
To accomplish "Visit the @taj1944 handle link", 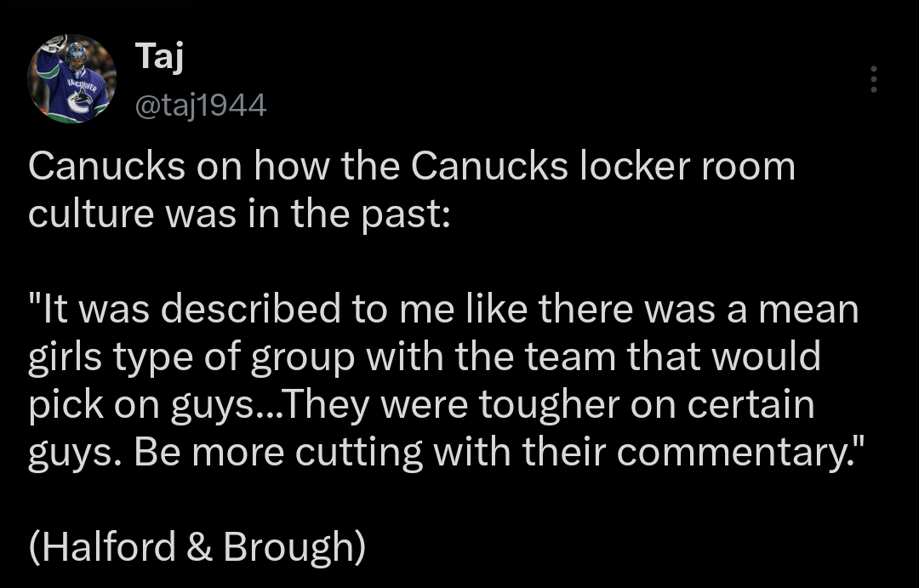I will tap(201, 106).
